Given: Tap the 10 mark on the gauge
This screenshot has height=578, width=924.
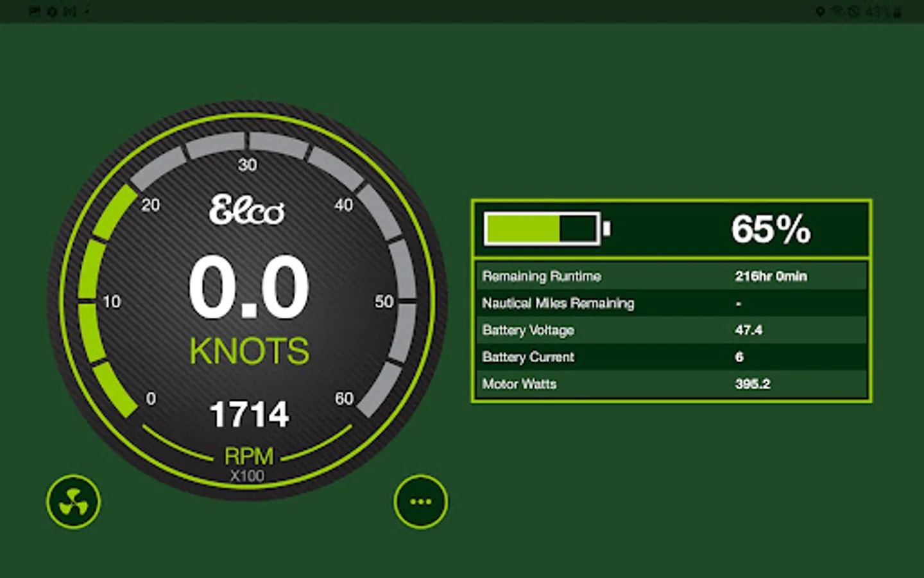Looking at the screenshot, I should 112,302.
